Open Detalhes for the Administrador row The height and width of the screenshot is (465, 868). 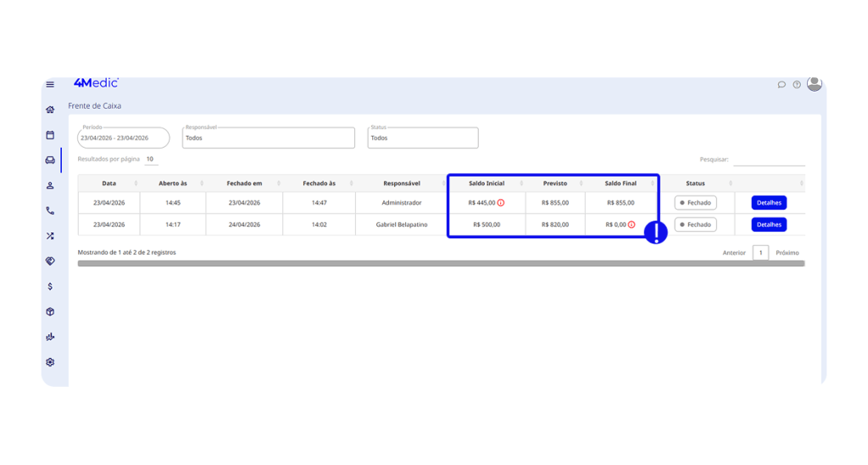point(769,203)
